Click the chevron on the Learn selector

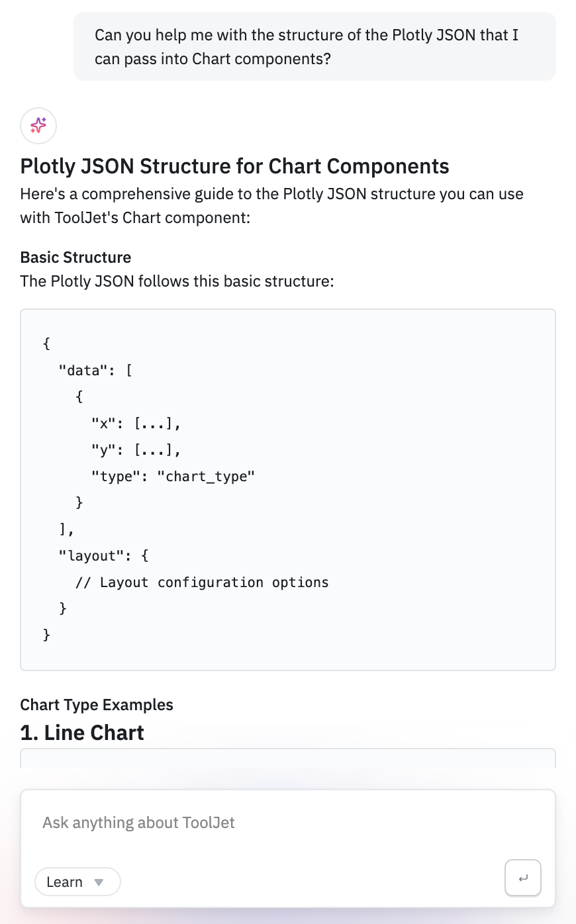point(98,882)
